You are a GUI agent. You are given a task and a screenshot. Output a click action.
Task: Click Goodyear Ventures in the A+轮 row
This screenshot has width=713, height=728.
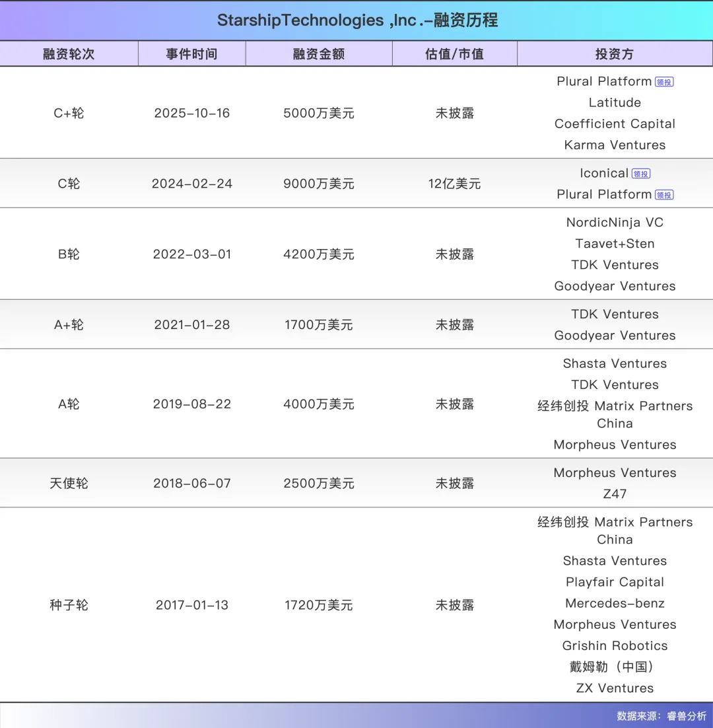pos(615,335)
